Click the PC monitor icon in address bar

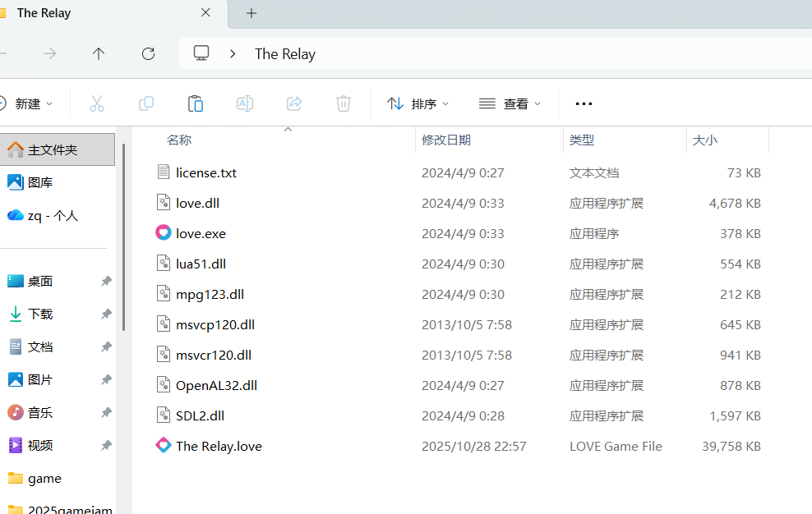pyautogui.click(x=201, y=53)
